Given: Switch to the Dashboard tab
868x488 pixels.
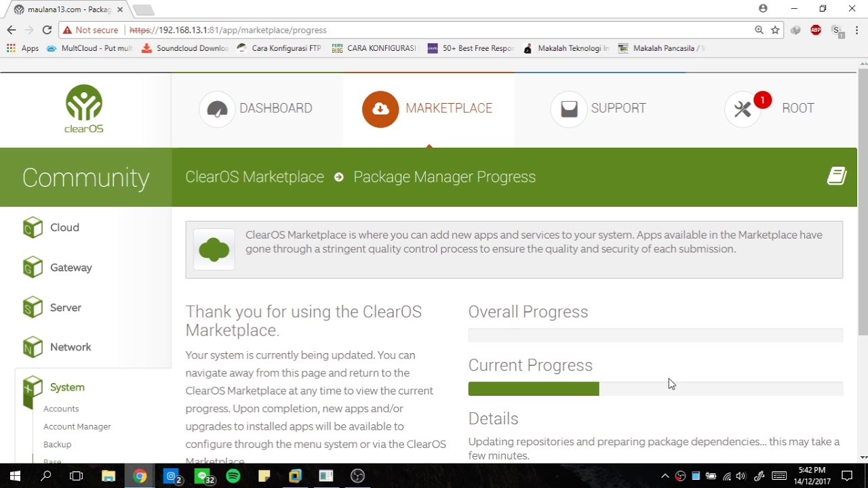Looking at the screenshot, I should tap(257, 109).
